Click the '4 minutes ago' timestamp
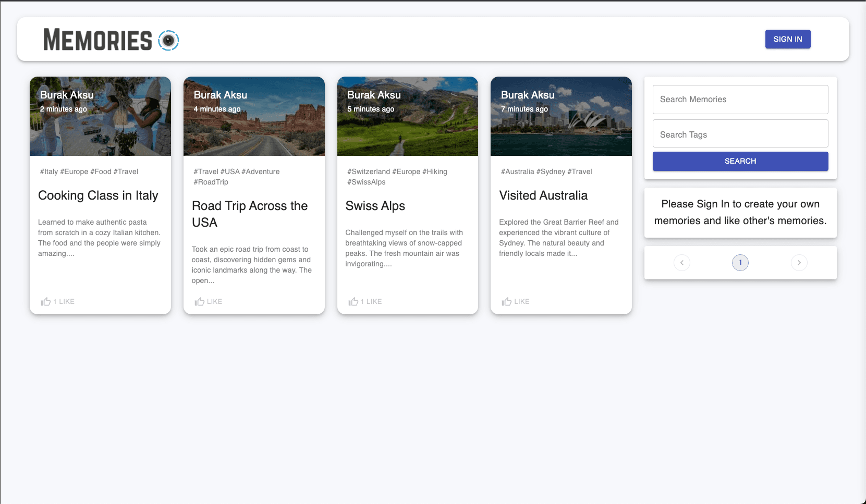This screenshot has height=504, width=866. [x=217, y=109]
